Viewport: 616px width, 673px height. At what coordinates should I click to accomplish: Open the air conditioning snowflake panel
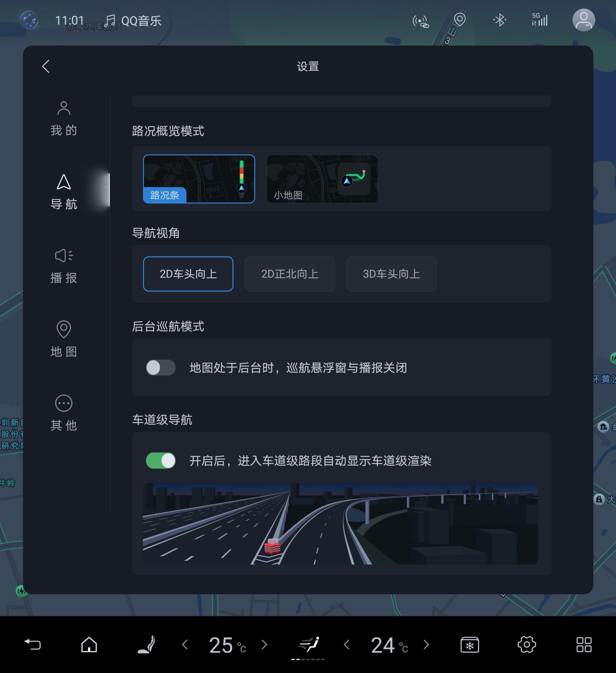point(469,644)
